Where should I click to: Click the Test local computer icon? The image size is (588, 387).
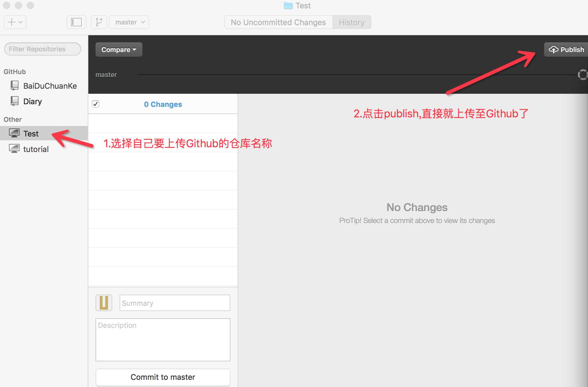click(14, 133)
